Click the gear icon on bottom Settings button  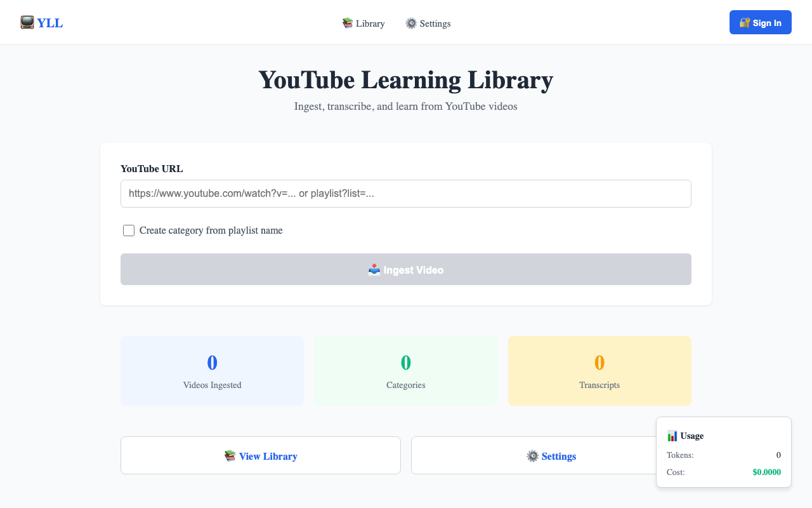(x=533, y=456)
